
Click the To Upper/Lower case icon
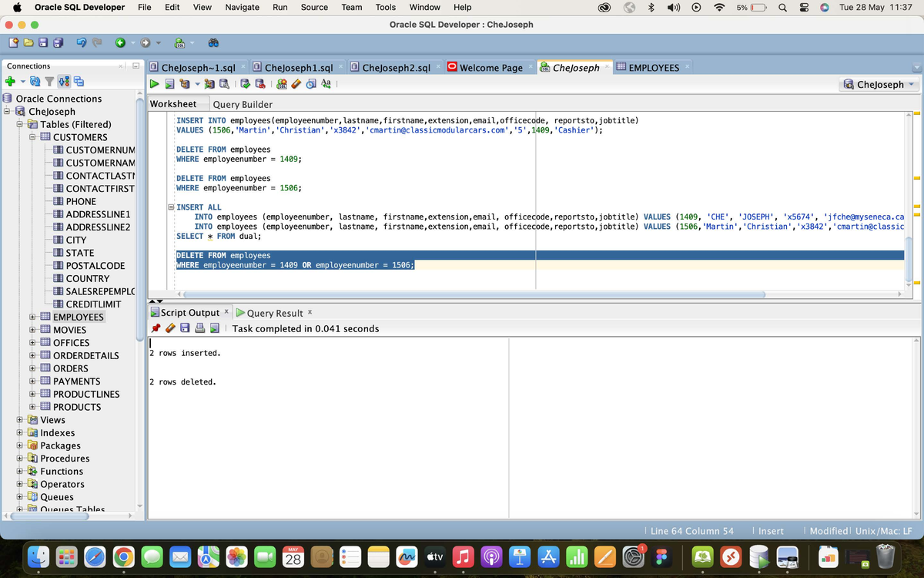pyautogui.click(x=325, y=84)
